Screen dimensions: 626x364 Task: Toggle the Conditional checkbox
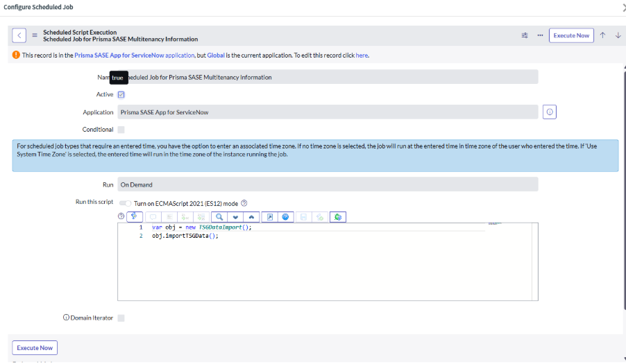tap(121, 130)
